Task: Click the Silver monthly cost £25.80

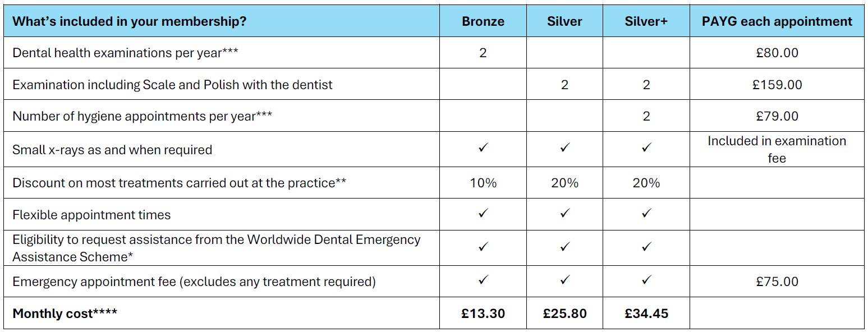Action: (x=564, y=313)
